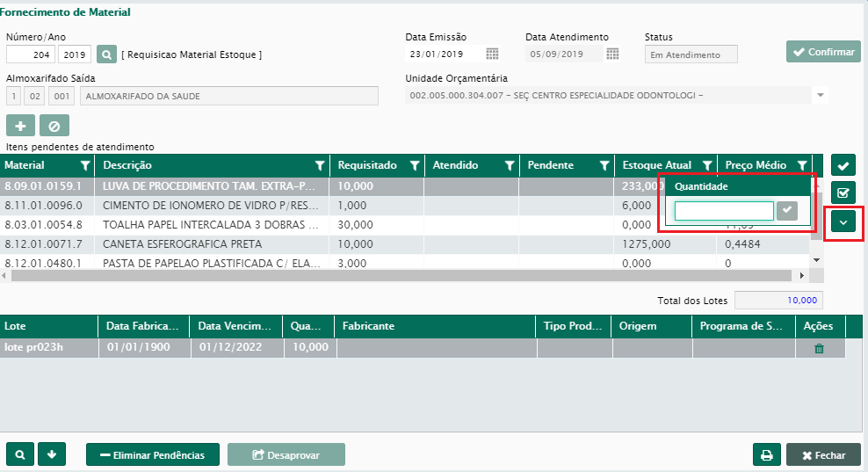
Task: Click the checkbox-edit icon button beside table
Action: [843, 192]
